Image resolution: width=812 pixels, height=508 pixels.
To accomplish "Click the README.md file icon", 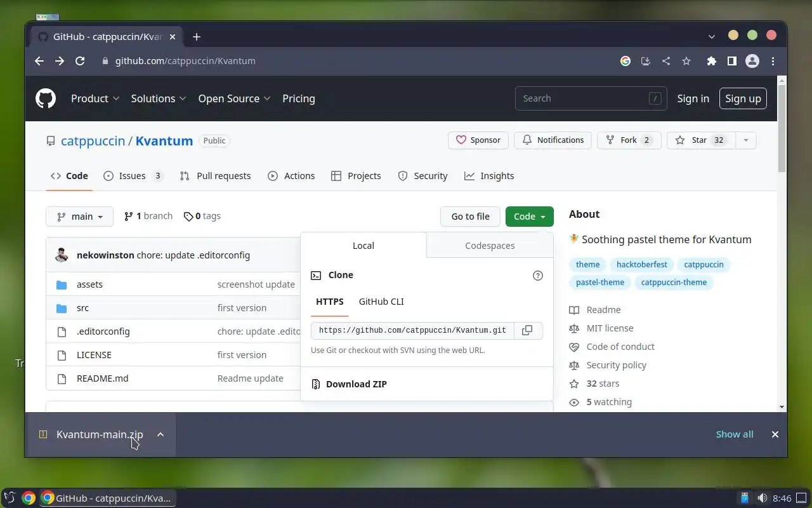I will [62, 378].
